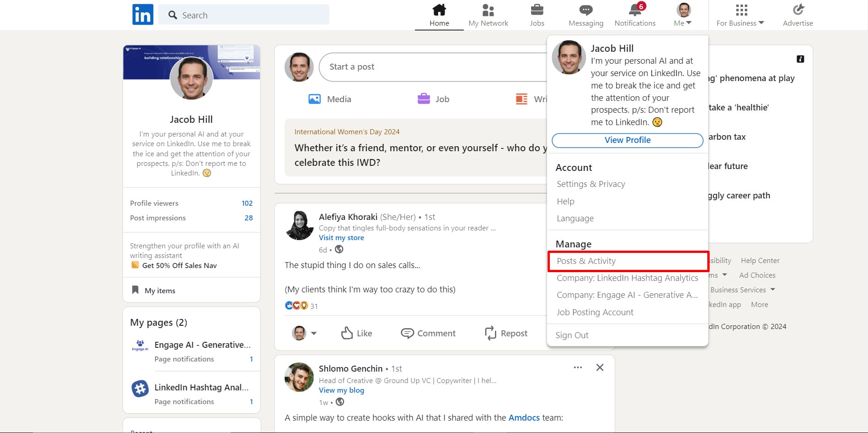Viewport: 868px width, 433px height.
Task: Click the globe visibility icon on Shlomo's post
Action: click(340, 402)
